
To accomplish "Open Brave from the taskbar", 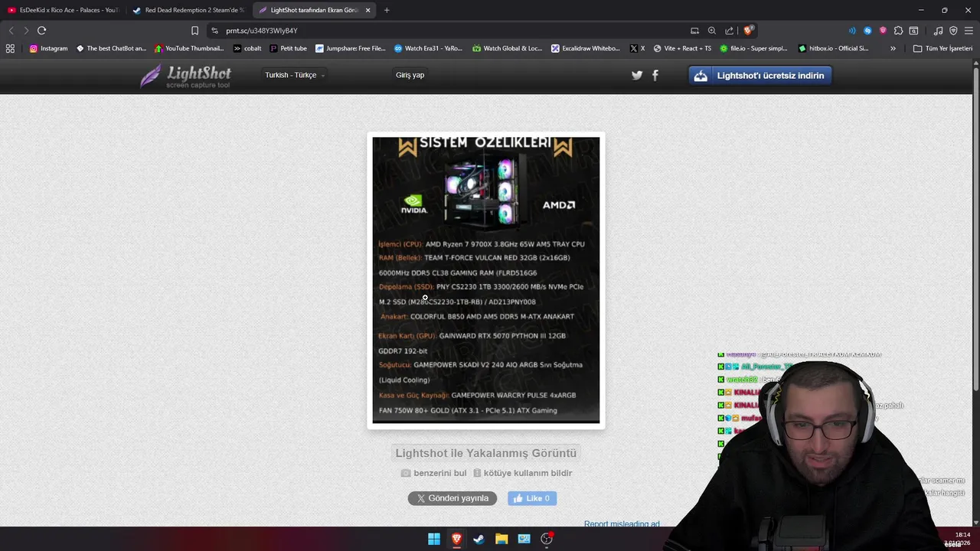I will 456,539.
